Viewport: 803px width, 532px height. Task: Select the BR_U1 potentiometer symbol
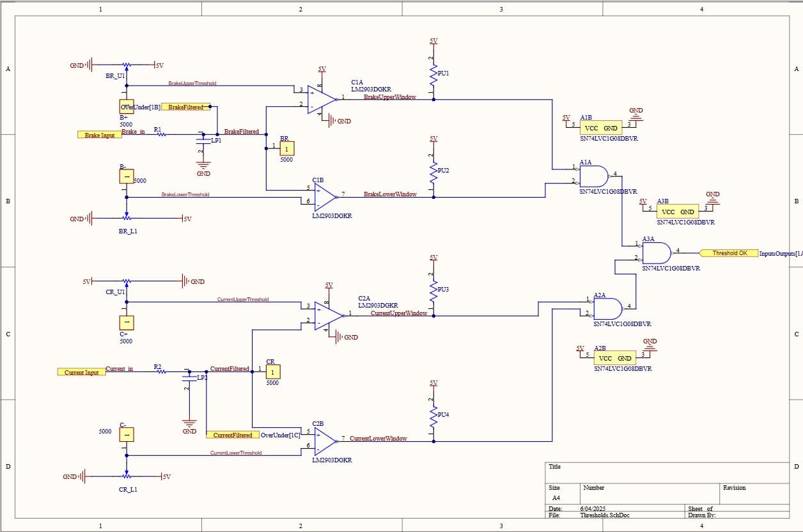(127, 65)
